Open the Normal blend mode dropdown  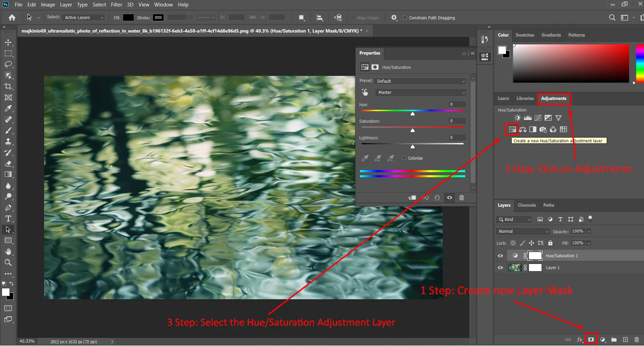pyautogui.click(x=523, y=231)
